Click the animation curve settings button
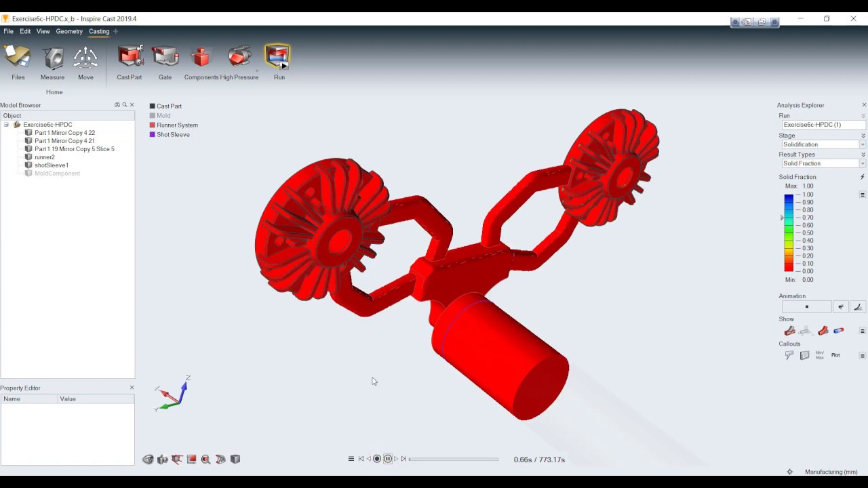Viewport: 868px width, 488px height. pyautogui.click(x=858, y=307)
